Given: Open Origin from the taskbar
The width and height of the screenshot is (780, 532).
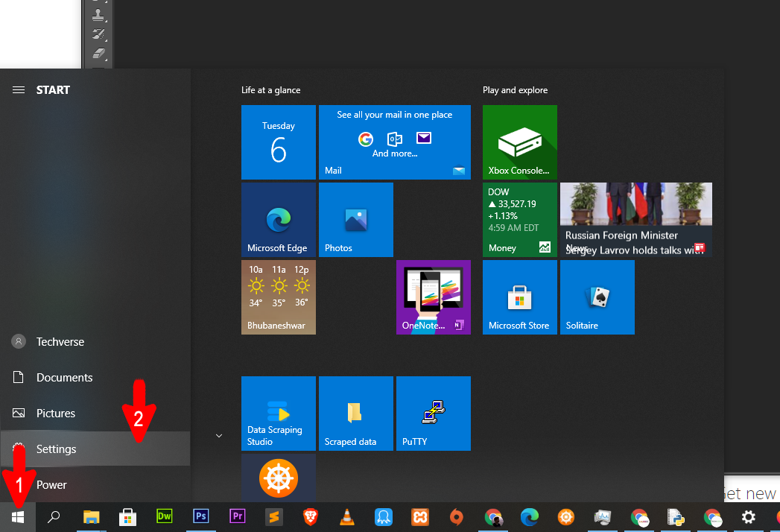Looking at the screenshot, I should tap(457, 517).
